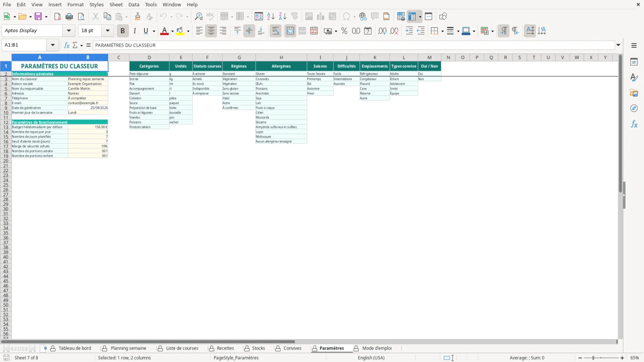Open the Sheet menu

pyautogui.click(x=116, y=4)
